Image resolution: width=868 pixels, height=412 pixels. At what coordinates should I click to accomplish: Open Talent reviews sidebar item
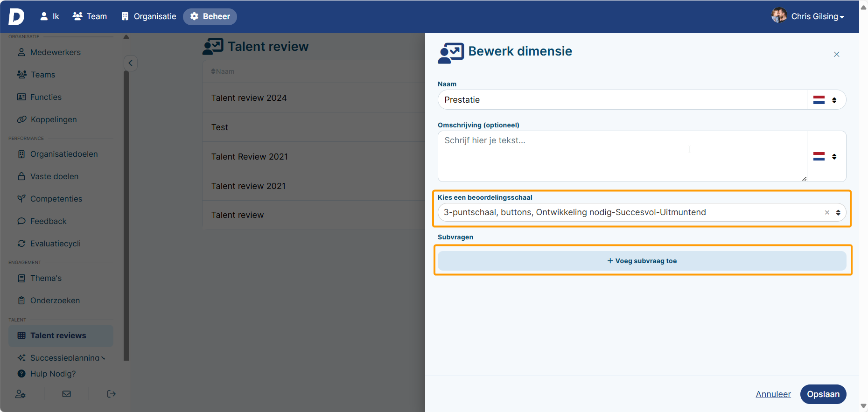(x=61, y=335)
